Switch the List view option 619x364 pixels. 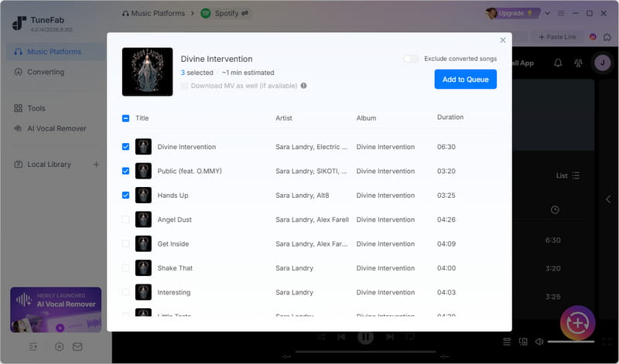[x=568, y=175]
